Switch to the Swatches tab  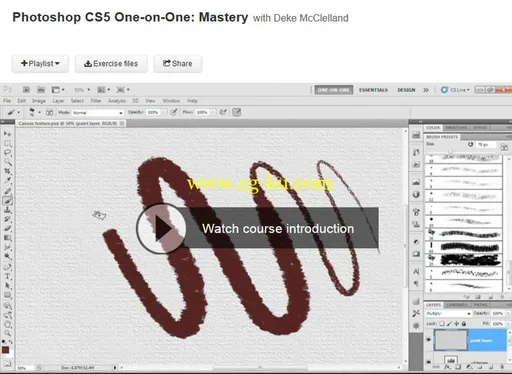(x=456, y=128)
